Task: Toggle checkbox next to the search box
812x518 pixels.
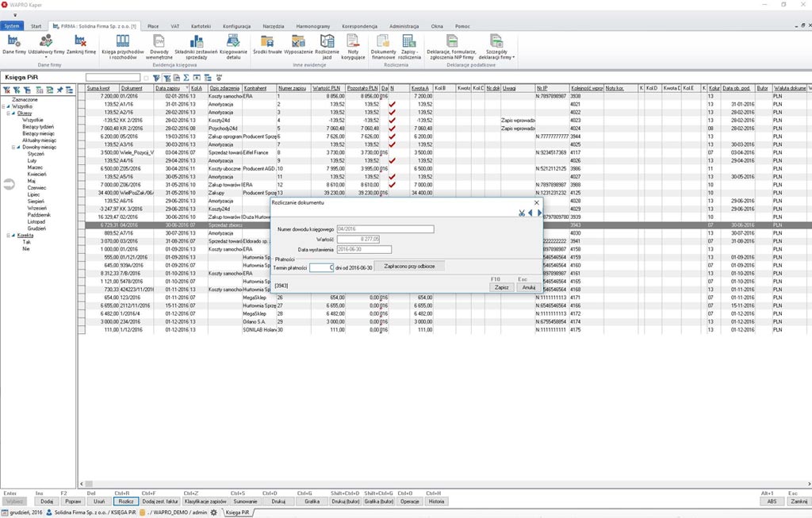Action: pos(147,78)
